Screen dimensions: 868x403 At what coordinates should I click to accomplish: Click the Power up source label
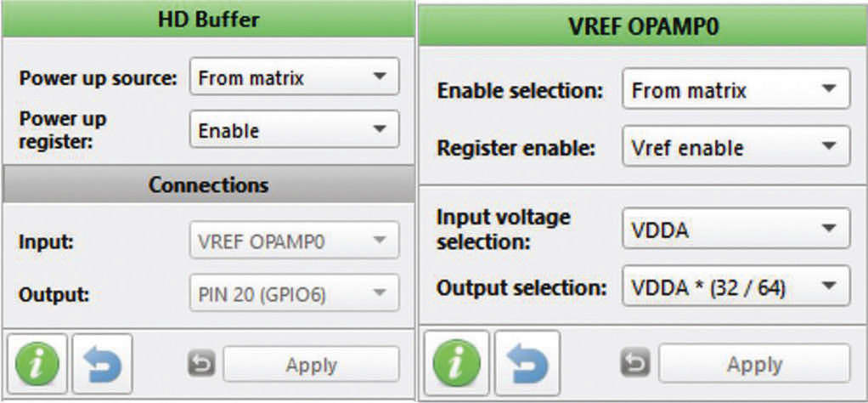[x=98, y=78]
